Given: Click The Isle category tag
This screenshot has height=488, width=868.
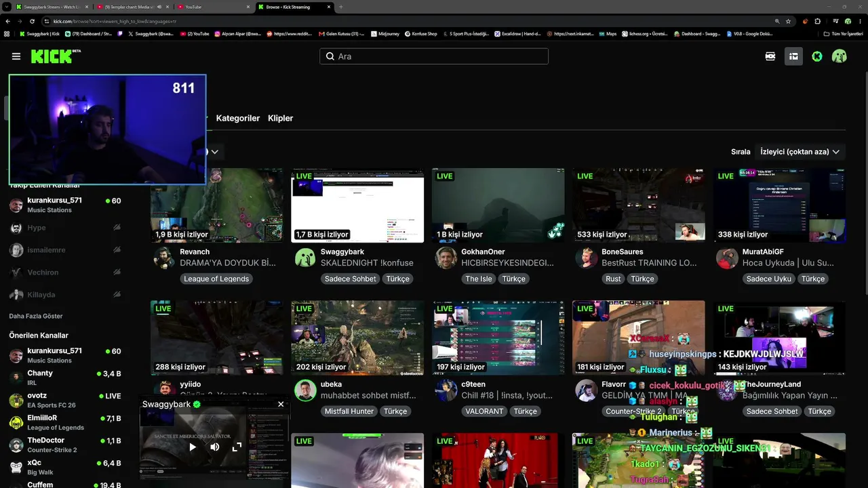Looking at the screenshot, I should [x=479, y=279].
